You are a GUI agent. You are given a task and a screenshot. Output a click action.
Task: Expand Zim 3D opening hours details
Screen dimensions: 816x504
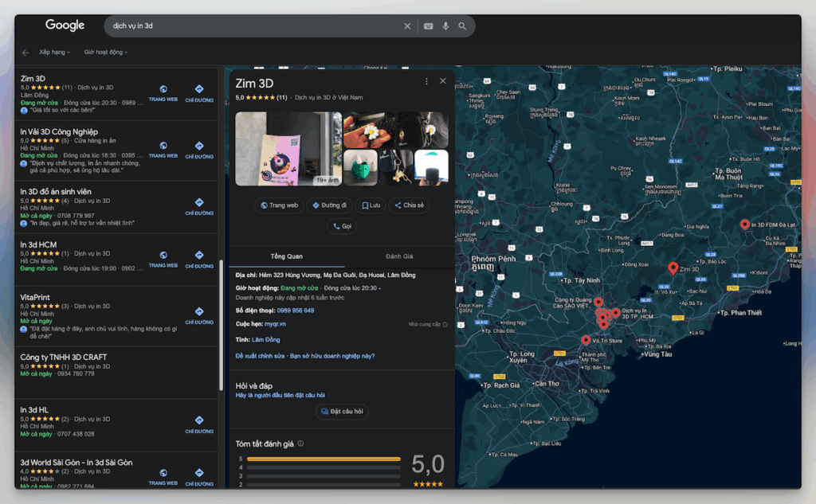coord(379,288)
